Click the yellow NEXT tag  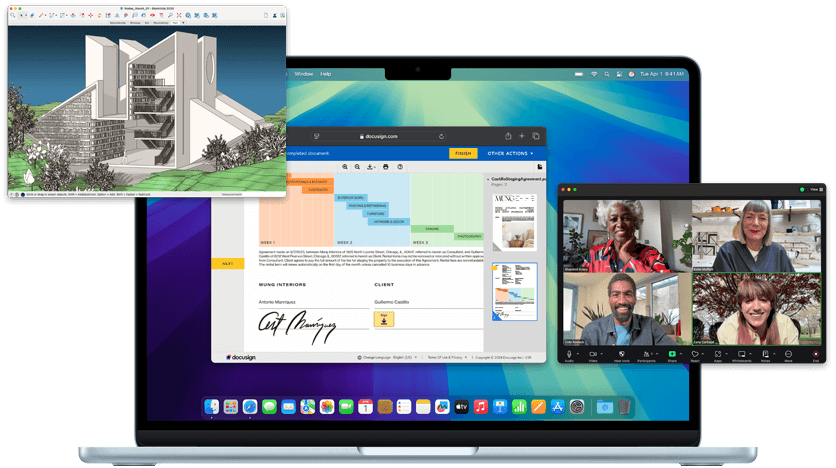228,263
